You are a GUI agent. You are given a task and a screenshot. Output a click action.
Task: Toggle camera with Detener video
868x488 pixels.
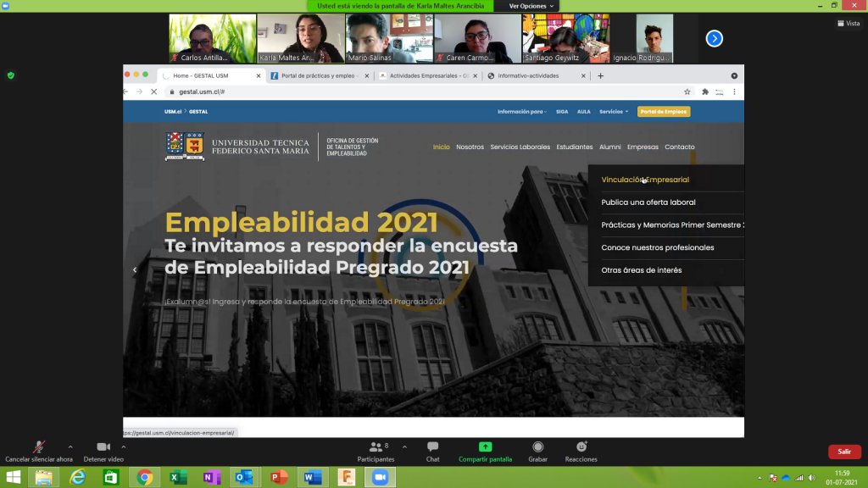(103, 451)
